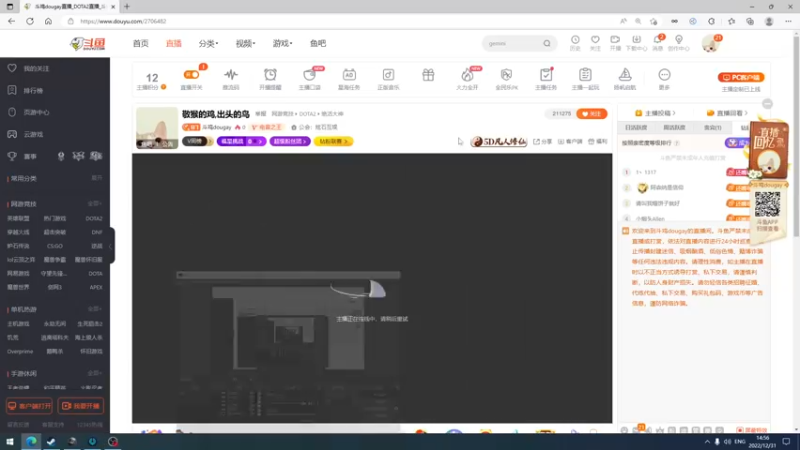
Task: Click the streamer avatar thumbnail
Action: click(157, 128)
